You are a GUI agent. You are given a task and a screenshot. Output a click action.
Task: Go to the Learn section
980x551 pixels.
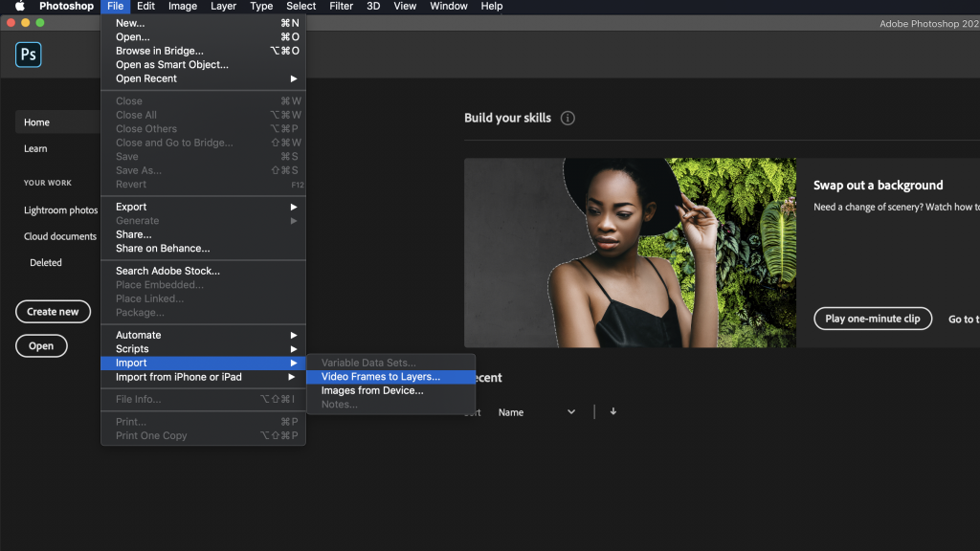(x=35, y=148)
